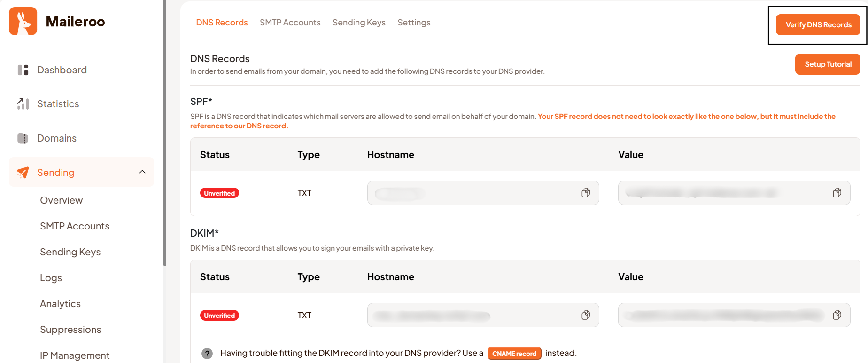Go to the Settings tab
The width and height of the screenshot is (868, 363).
[x=414, y=23]
